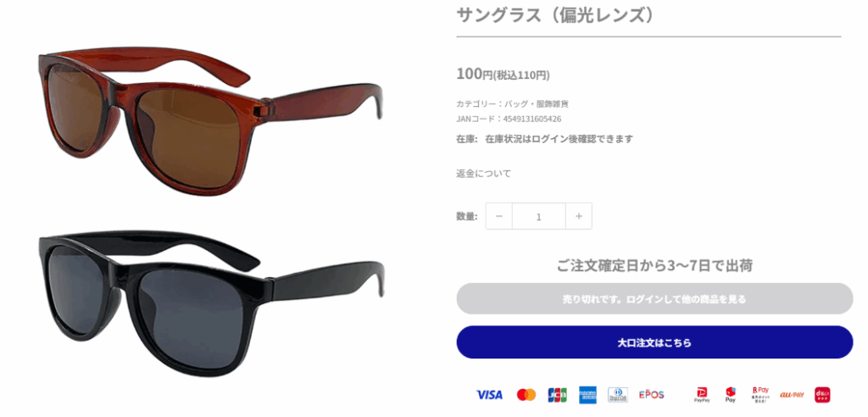
Task: Click the Mastercard logo icon
Action: [526, 395]
